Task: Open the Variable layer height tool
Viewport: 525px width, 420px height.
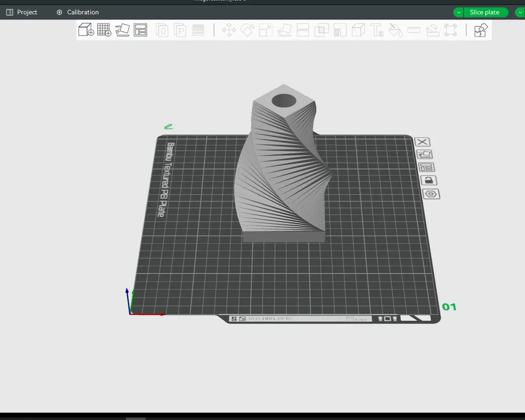Action: click(x=198, y=30)
